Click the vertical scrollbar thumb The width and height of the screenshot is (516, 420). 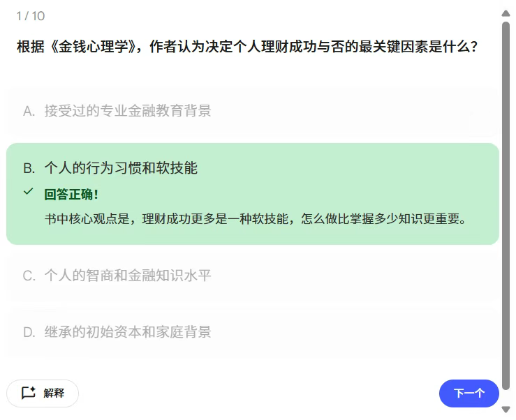506,209
